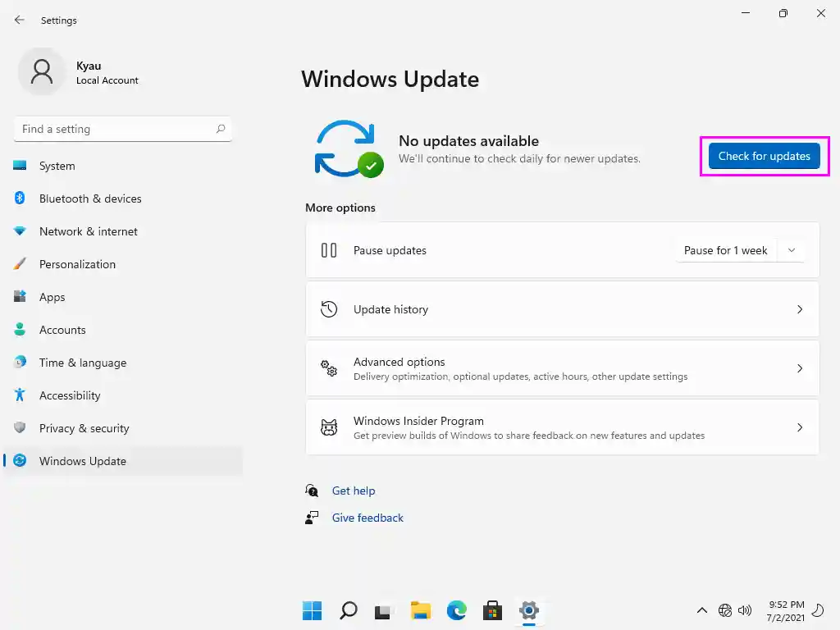Select Windows Update in the sidebar

(x=82, y=461)
